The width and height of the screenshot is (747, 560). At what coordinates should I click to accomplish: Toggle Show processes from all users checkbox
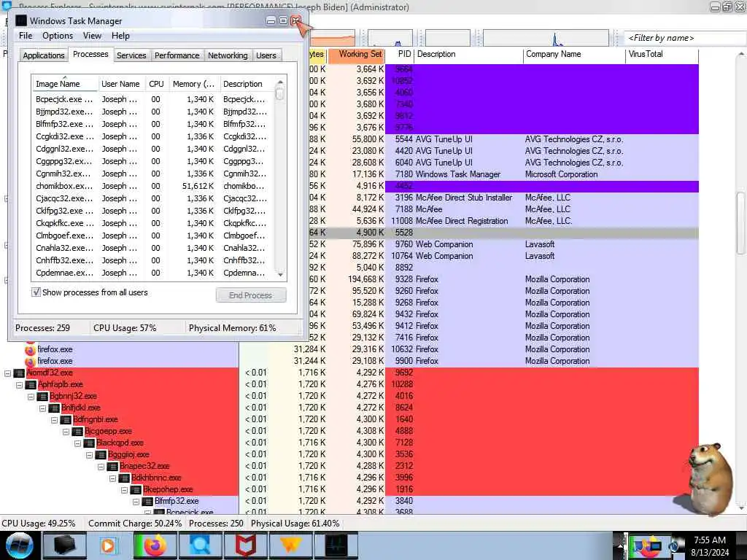click(x=36, y=292)
